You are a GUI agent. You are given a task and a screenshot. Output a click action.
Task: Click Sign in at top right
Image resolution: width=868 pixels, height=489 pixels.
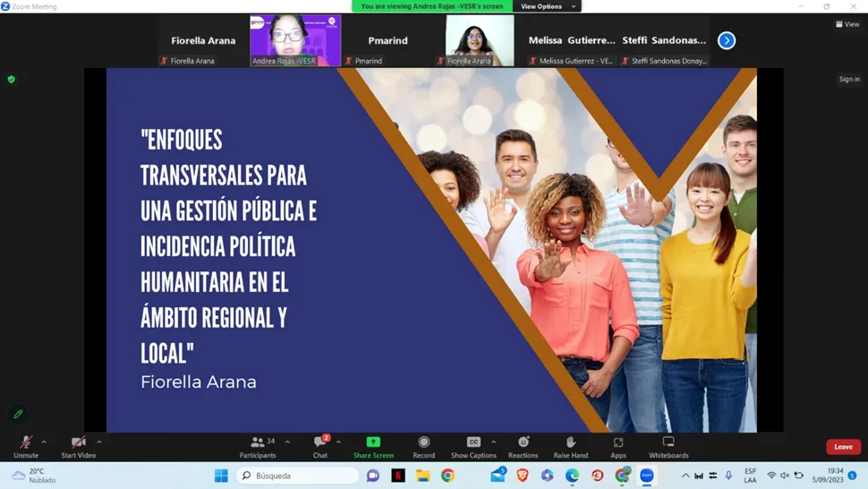coord(849,80)
